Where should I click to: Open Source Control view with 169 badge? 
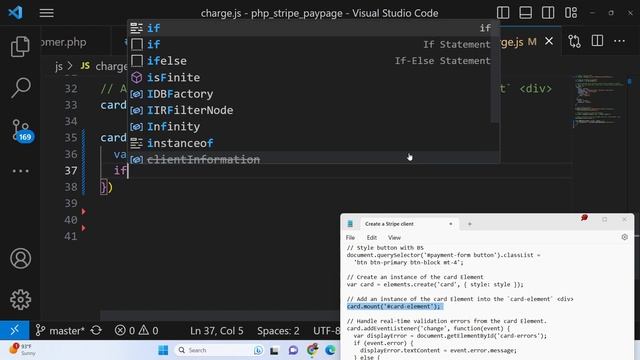point(21,131)
